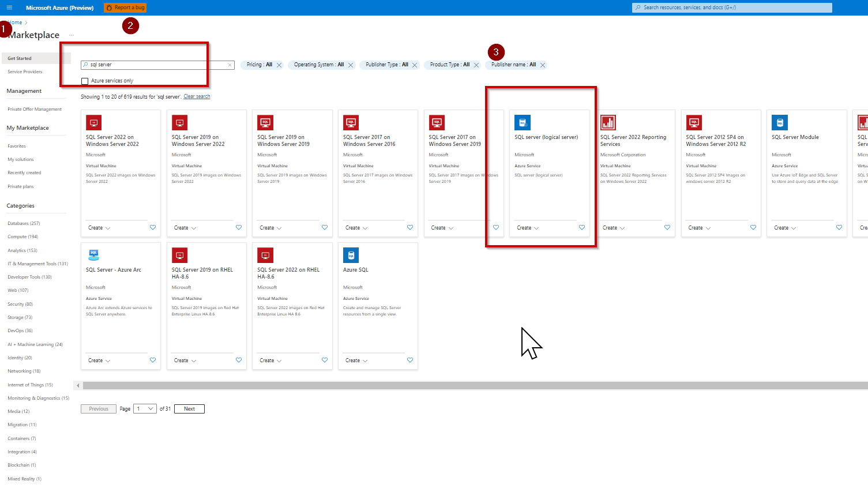Expand Create on SQL server (logical server) card
Viewport: 868px width, 496px height.
(x=528, y=228)
